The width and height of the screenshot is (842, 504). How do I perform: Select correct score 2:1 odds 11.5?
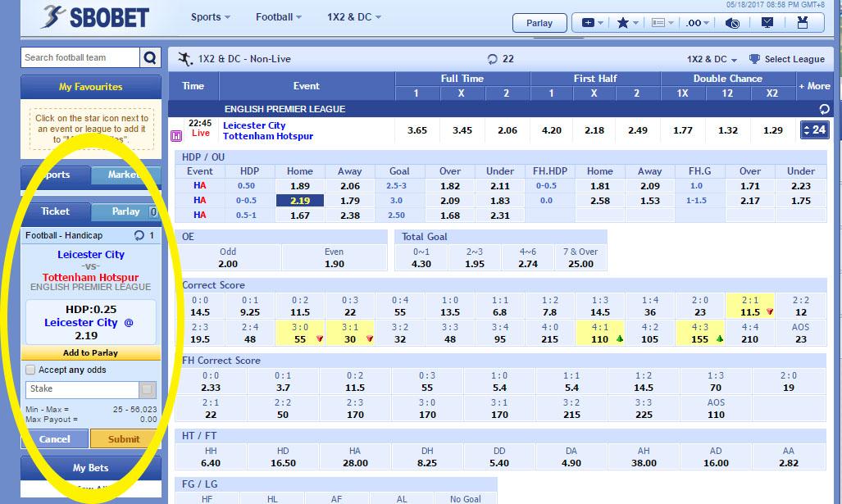point(750,312)
